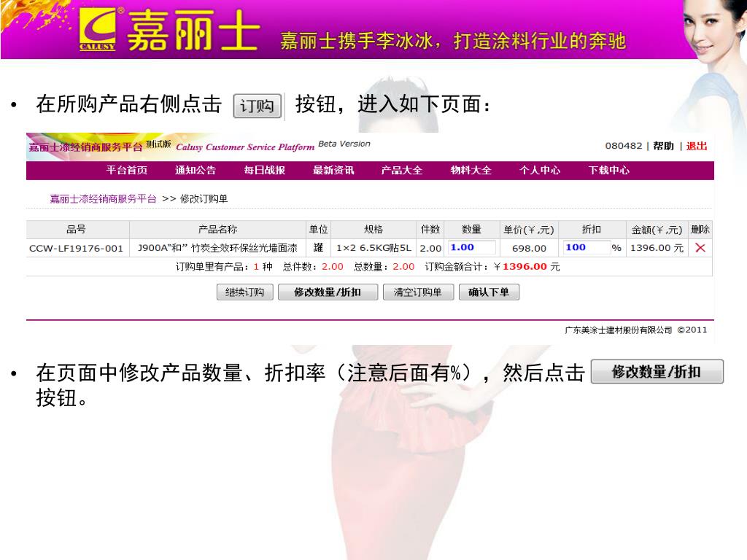Go to 每日战报 menu
This screenshot has width=747, height=560.
point(264,170)
